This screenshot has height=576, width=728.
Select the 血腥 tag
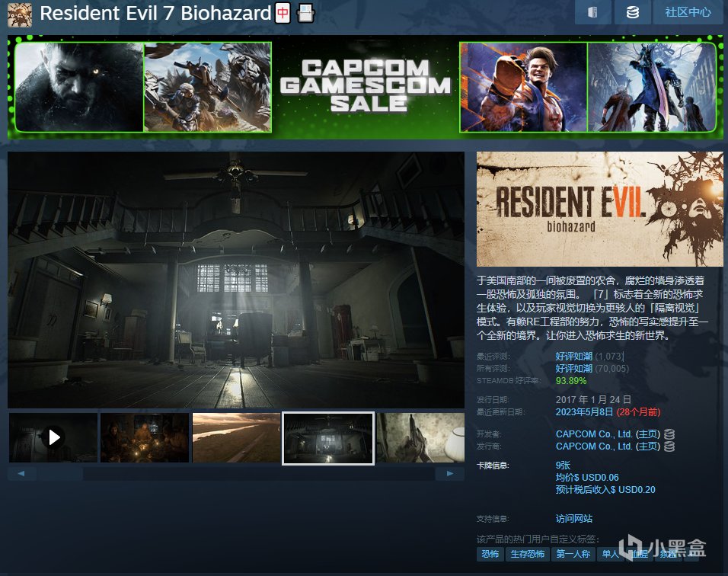pyautogui.click(x=639, y=554)
